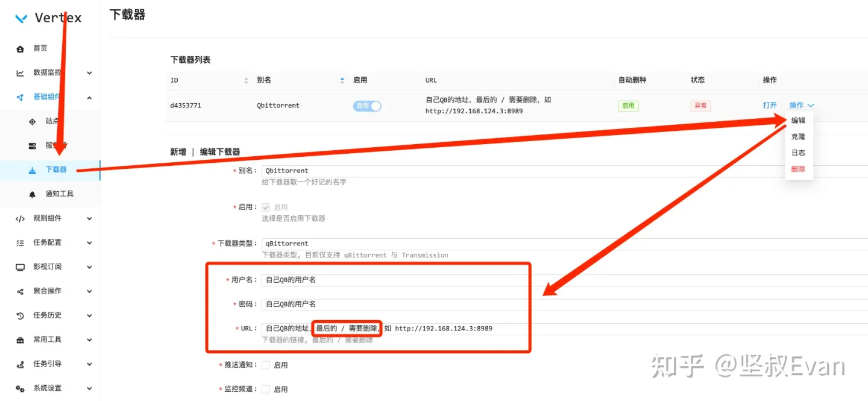This screenshot has height=401, width=868.
Task: Open the 系统设置 gears icon
Action: tap(20, 388)
